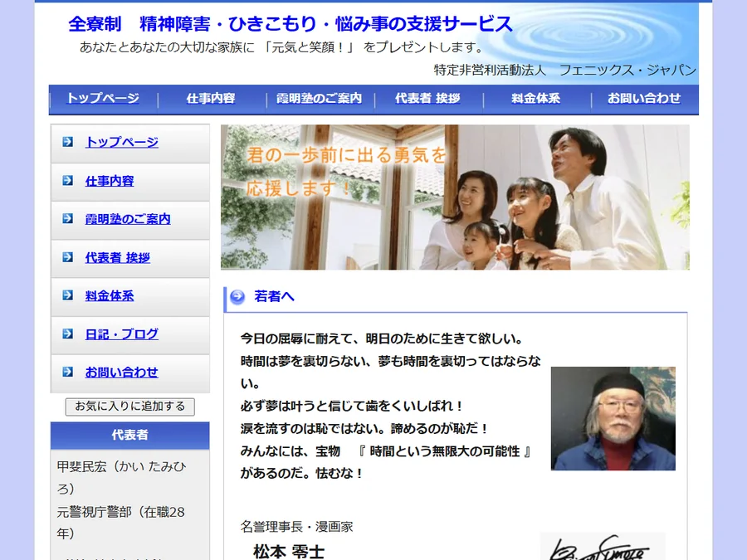This screenshot has height=560, width=747.
Task: Click arrow icon beside sidebar トップページ
Action: tap(68, 141)
